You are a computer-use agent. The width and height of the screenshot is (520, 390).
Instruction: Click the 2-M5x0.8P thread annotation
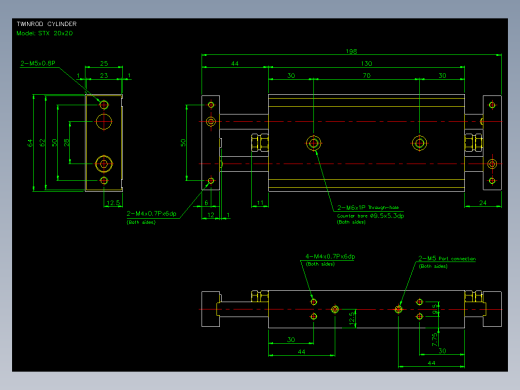(x=38, y=63)
